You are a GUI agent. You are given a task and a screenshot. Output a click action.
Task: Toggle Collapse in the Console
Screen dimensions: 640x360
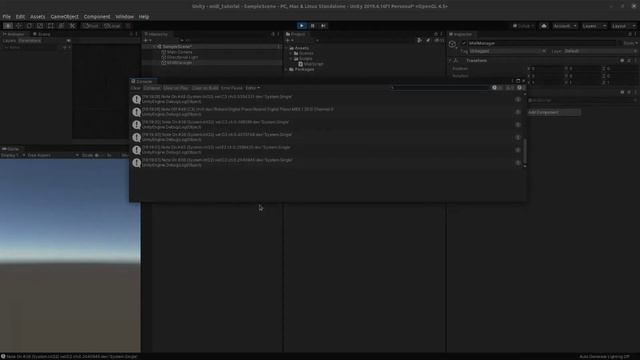tap(152, 88)
